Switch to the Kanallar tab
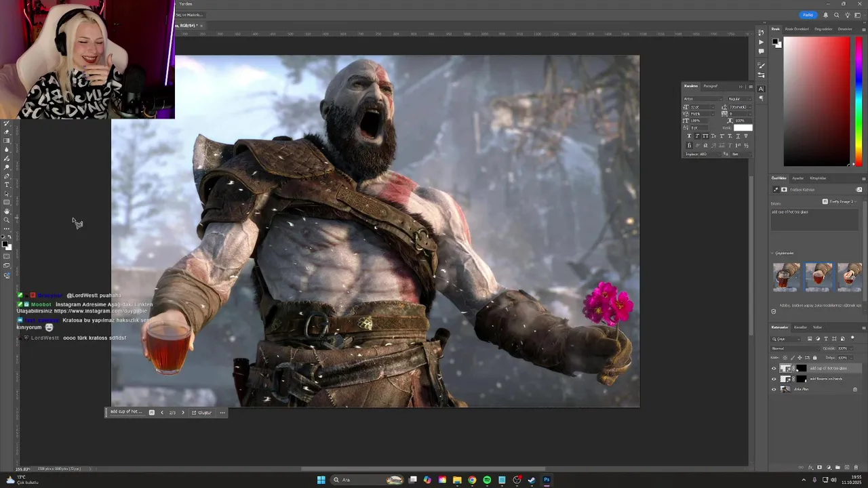This screenshot has width=868, height=488. tap(800, 327)
